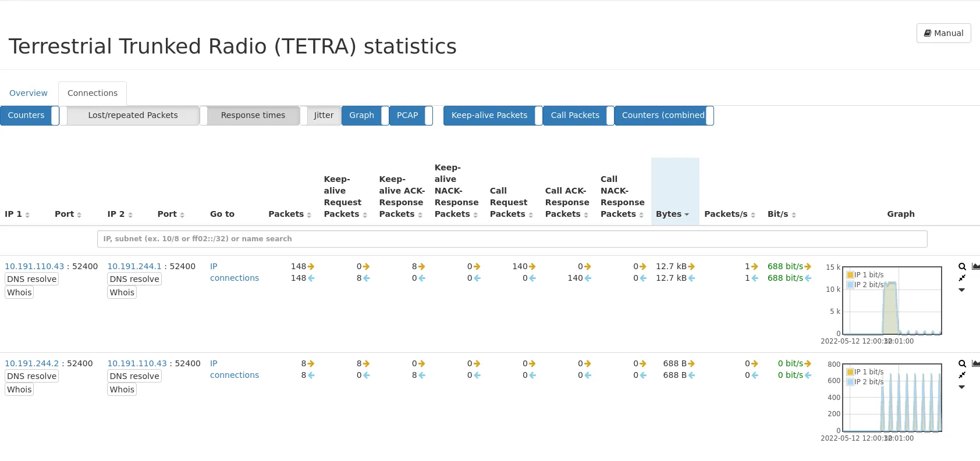Expand caret dropdown in first connection row
This screenshot has width=980, height=461.
(x=962, y=290)
